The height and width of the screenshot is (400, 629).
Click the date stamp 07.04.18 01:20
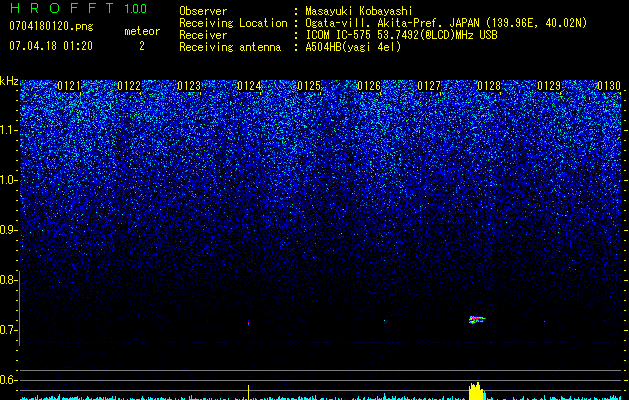click(51, 46)
